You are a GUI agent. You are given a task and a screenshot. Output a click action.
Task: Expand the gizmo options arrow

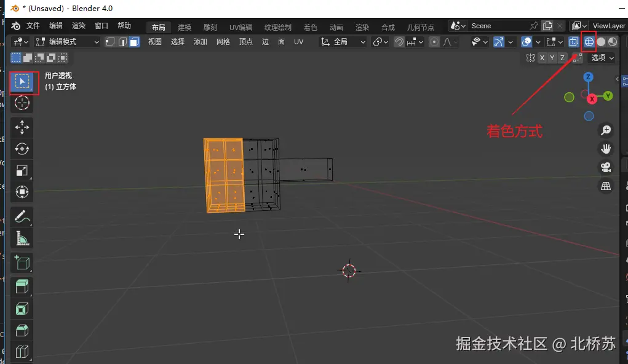511,42
